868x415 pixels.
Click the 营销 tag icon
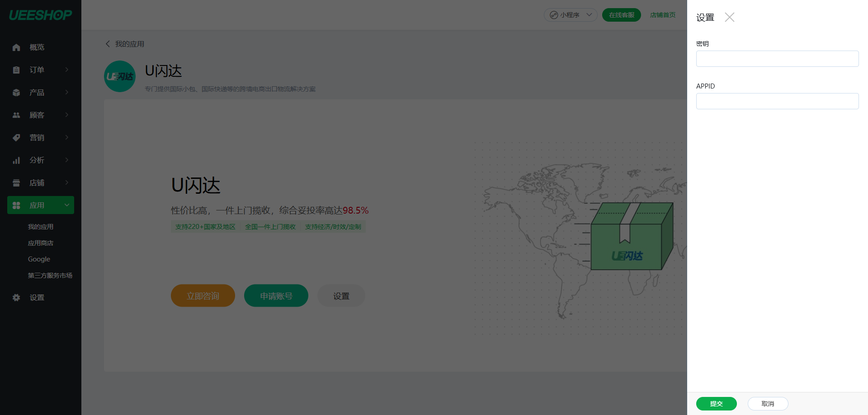(x=16, y=138)
